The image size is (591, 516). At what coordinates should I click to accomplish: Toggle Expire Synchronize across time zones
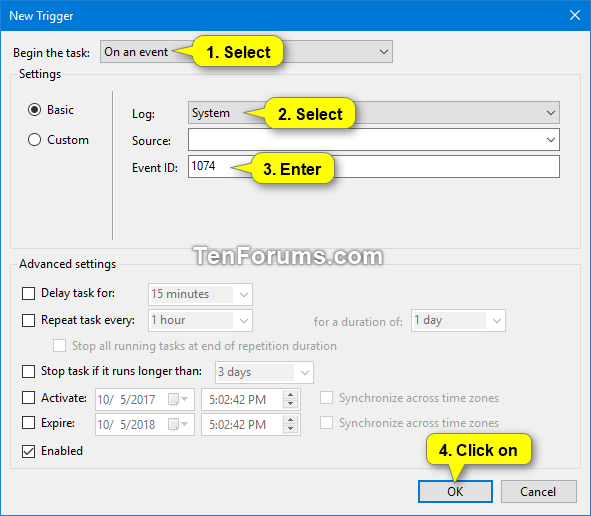[x=326, y=423]
